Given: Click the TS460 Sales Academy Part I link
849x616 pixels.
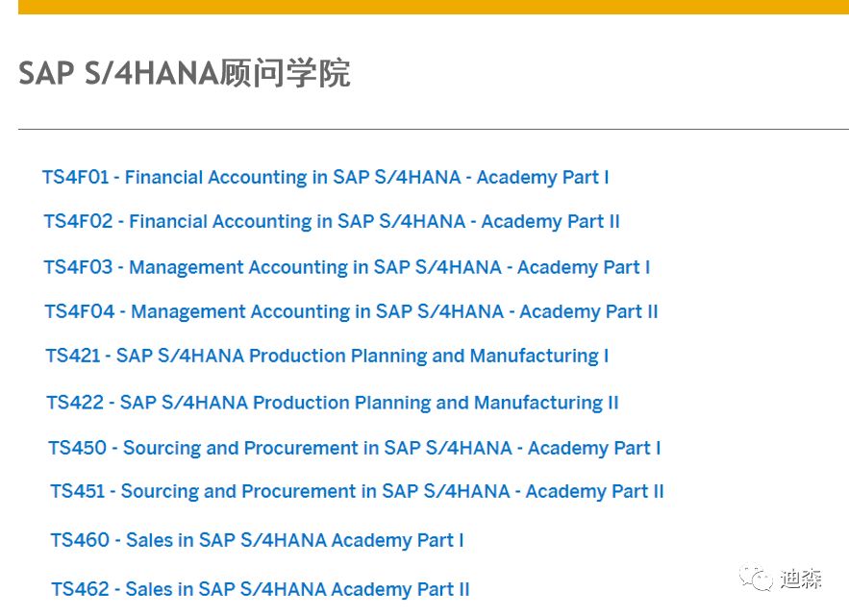Looking at the screenshot, I should 257,541.
